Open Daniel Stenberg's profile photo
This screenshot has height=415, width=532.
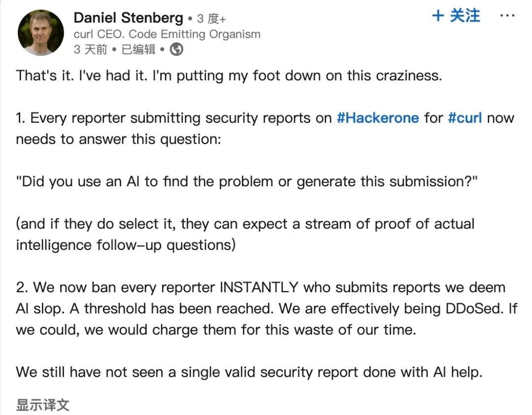coord(41,33)
